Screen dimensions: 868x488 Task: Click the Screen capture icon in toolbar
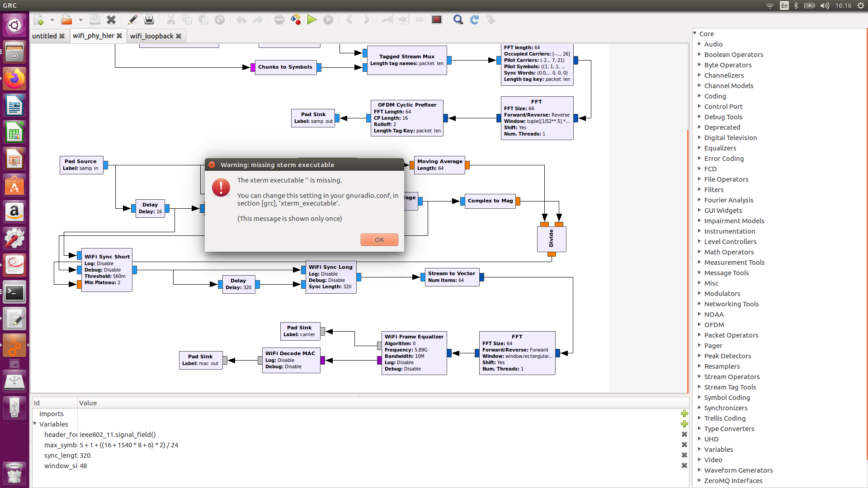[x=436, y=20]
